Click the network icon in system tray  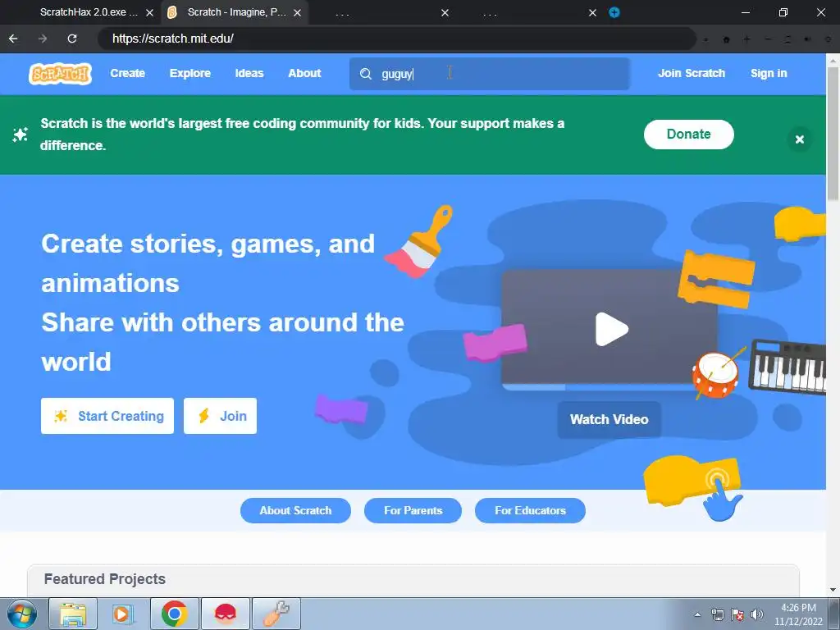[x=717, y=614]
